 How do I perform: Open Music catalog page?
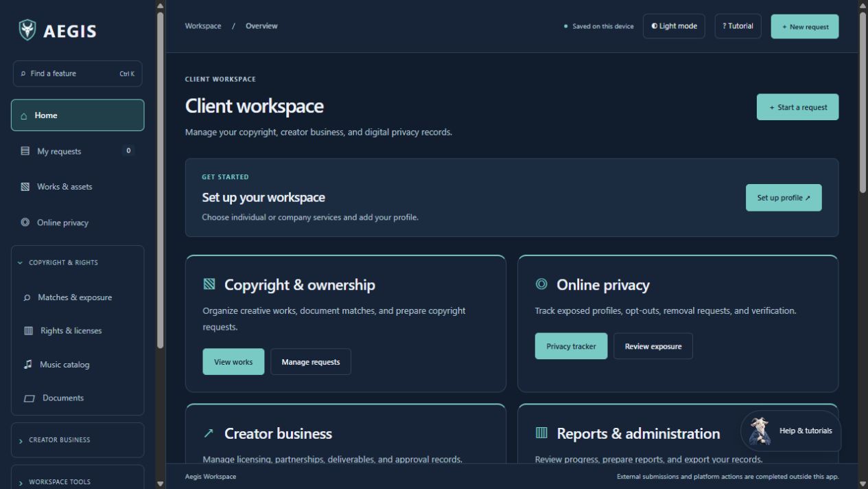pos(78,365)
